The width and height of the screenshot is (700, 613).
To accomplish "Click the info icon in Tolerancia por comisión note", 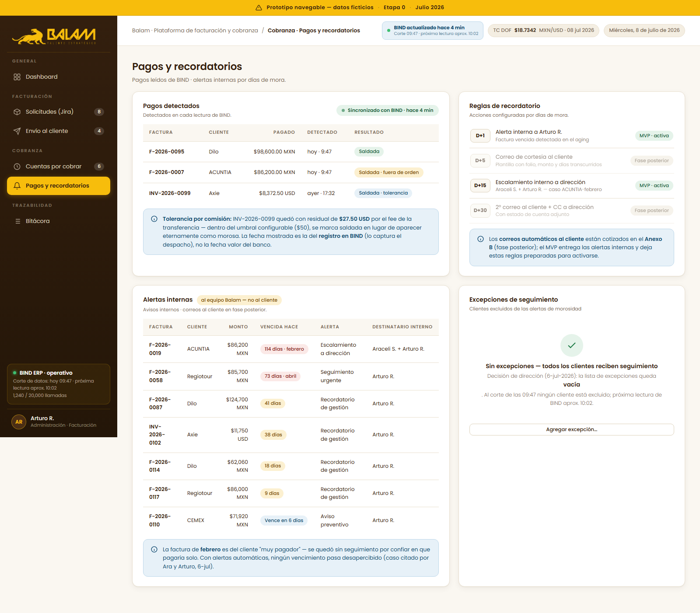I will pos(154,219).
